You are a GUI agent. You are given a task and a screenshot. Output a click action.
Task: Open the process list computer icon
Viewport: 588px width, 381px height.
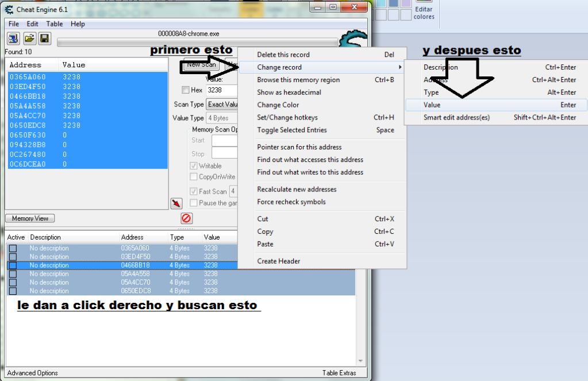tap(13, 39)
